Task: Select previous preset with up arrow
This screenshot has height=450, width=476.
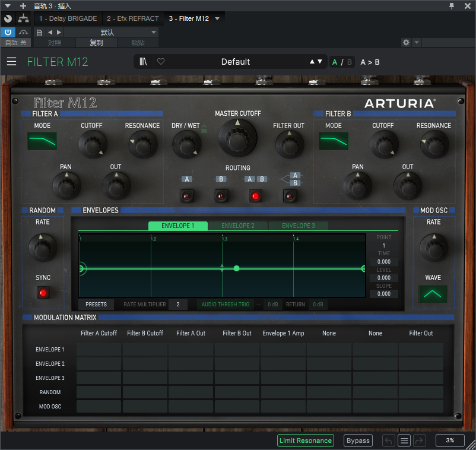Action: point(312,62)
